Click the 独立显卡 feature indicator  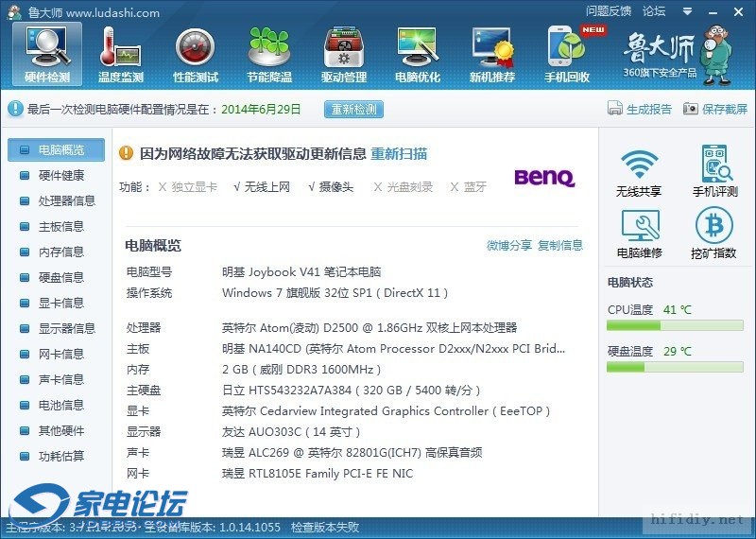click(x=188, y=186)
